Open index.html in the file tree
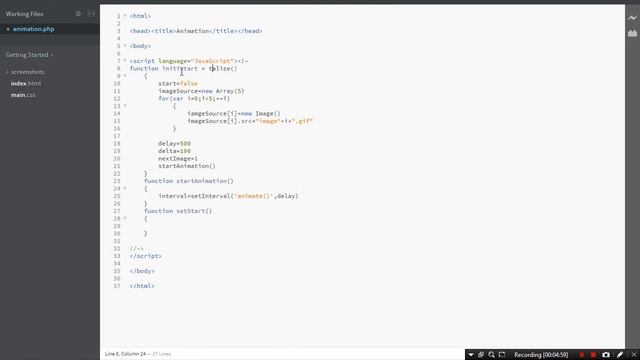 [26, 83]
